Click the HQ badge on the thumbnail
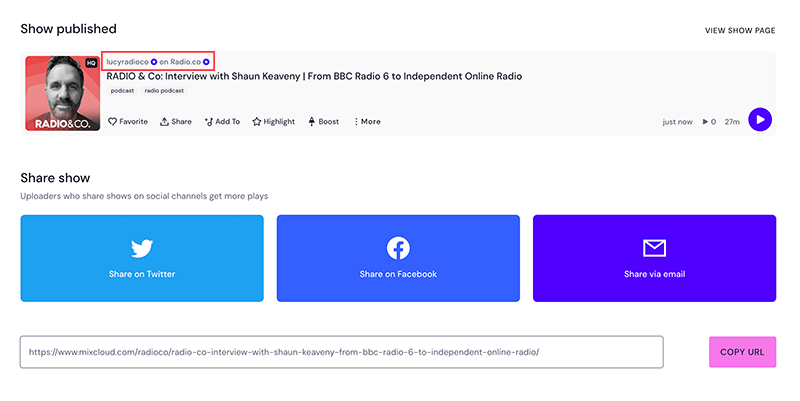The image size is (800, 401). coord(89,62)
